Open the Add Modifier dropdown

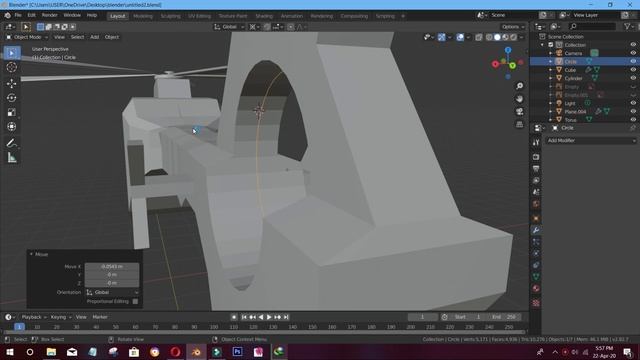click(591, 140)
